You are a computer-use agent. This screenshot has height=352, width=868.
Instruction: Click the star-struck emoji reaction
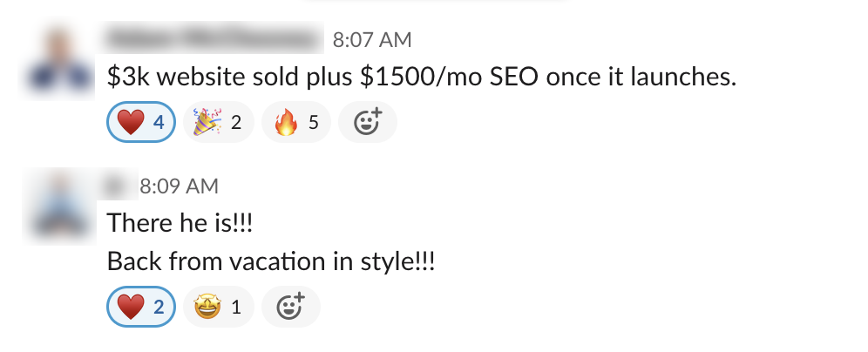coord(218,306)
